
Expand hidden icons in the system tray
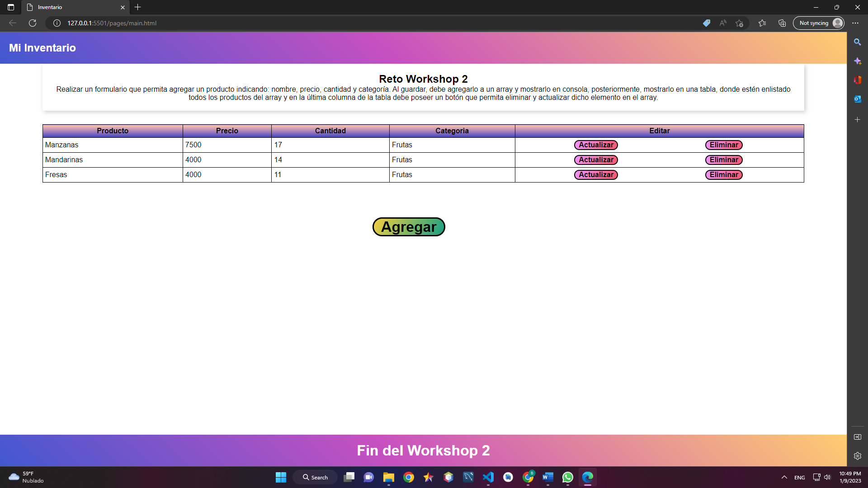[x=784, y=477]
